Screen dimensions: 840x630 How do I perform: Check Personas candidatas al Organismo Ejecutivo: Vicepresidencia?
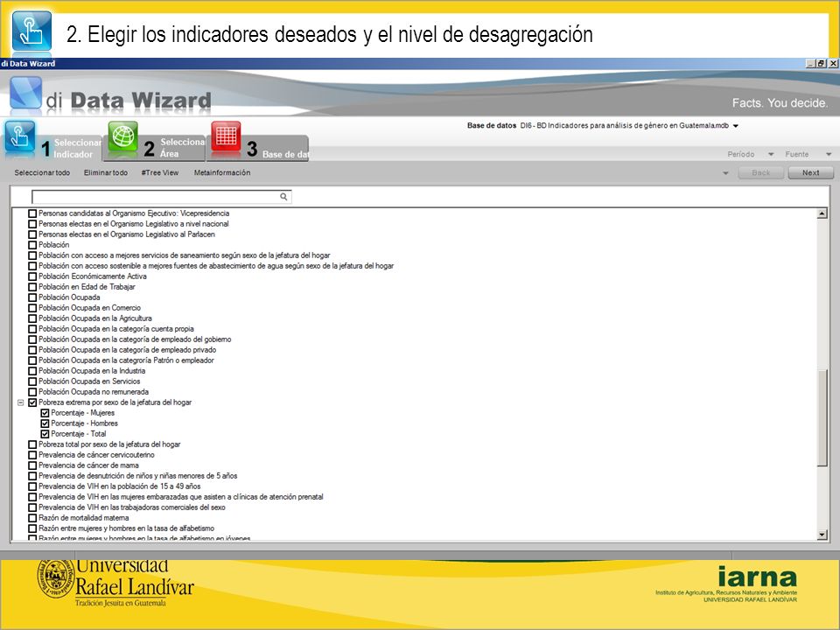click(32, 213)
